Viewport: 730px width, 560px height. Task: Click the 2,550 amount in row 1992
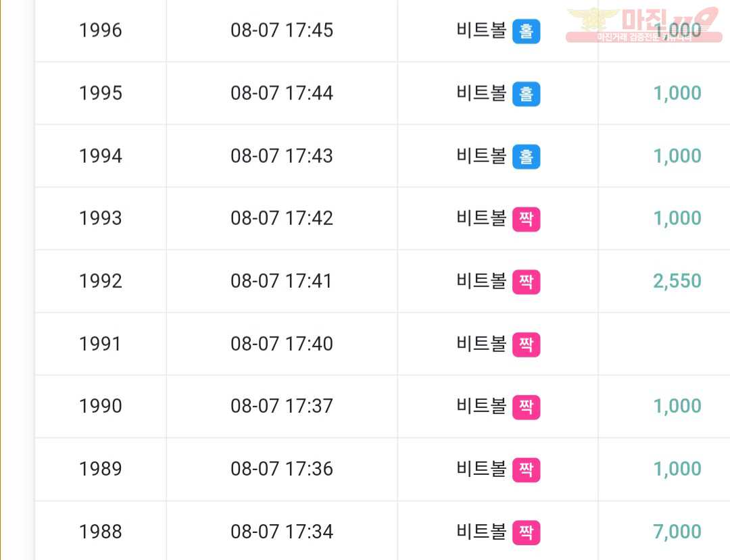(x=677, y=281)
